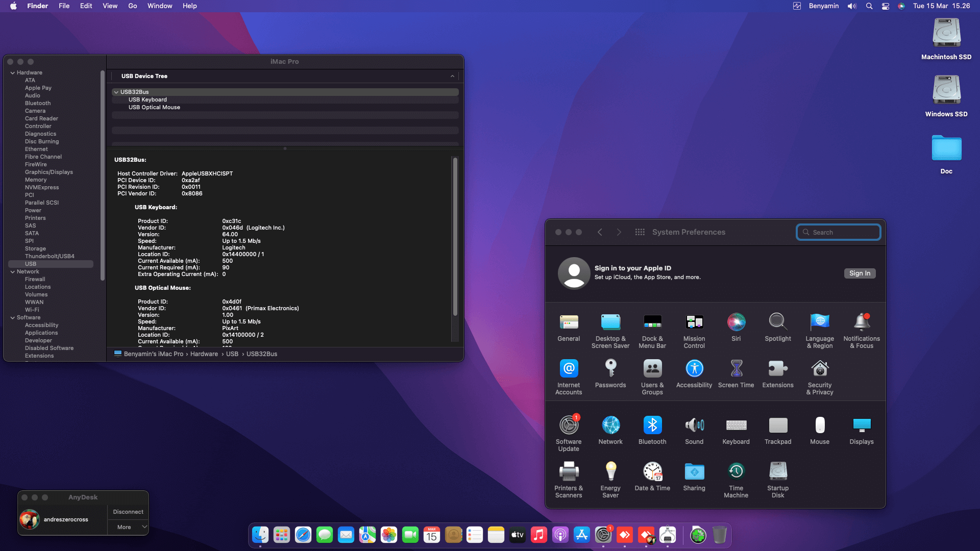Select Wi-Fi in the sidebar

(32, 310)
